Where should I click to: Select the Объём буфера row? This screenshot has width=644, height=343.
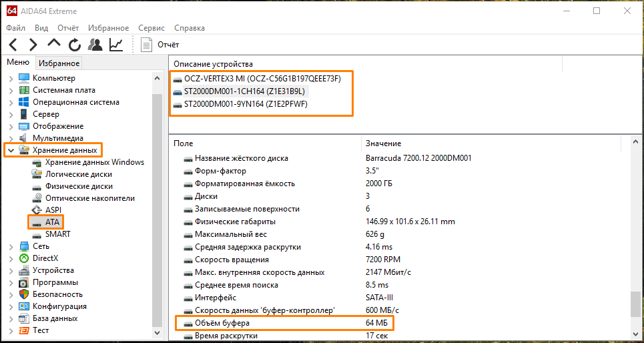(284, 323)
